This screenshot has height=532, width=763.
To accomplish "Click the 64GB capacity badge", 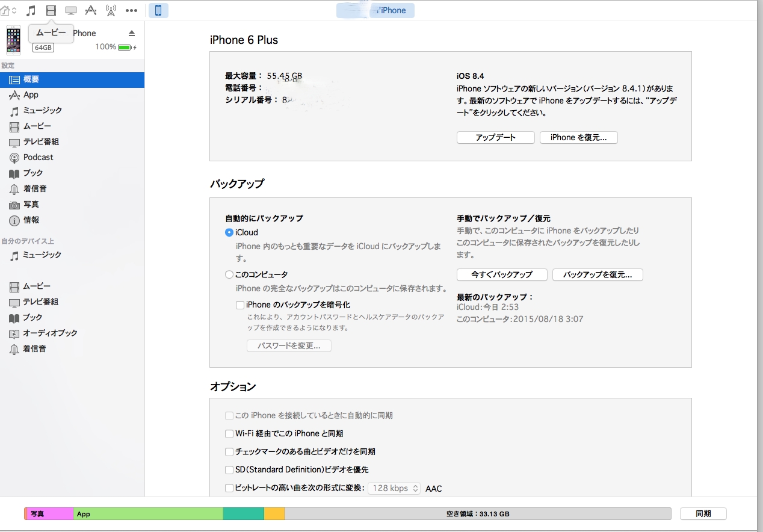I will (43, 48).
